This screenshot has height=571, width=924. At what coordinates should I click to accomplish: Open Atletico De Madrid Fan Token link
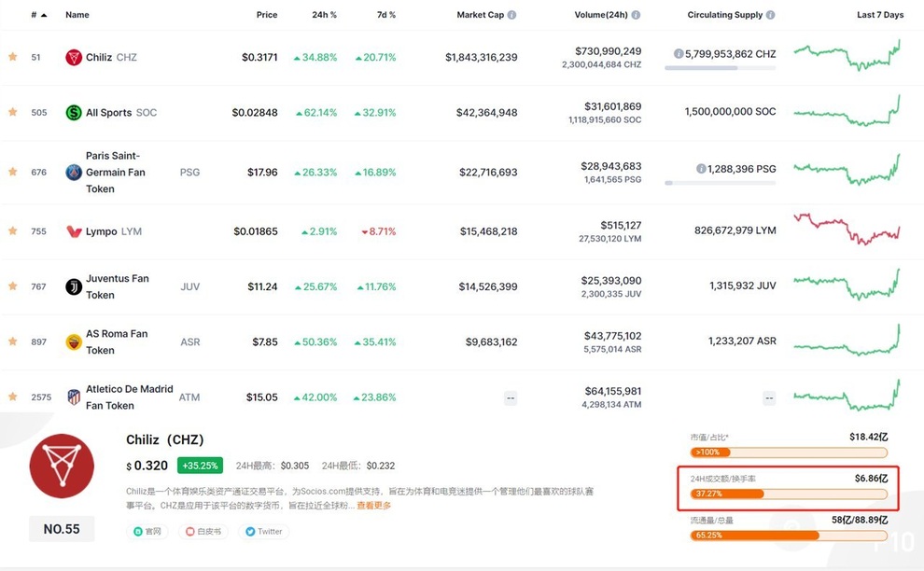(130, 397)
